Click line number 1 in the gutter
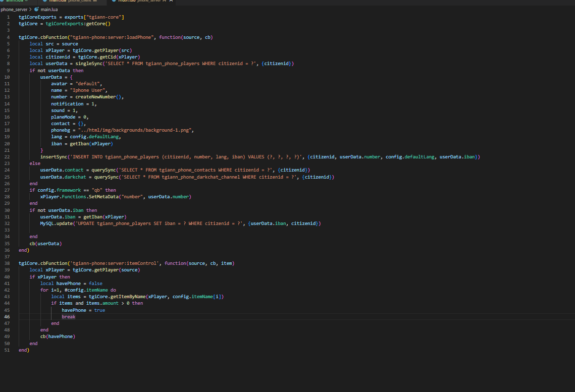The image size is (575, 392). 8,17
